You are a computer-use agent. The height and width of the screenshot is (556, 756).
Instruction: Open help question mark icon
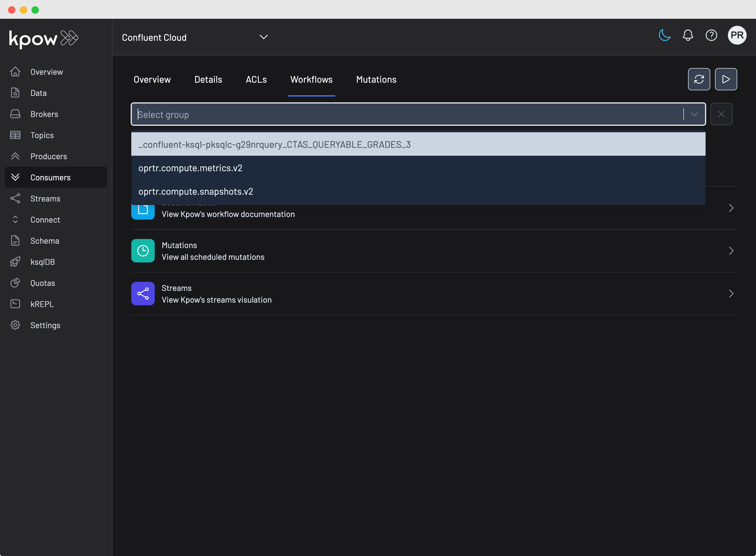[711, 35]
